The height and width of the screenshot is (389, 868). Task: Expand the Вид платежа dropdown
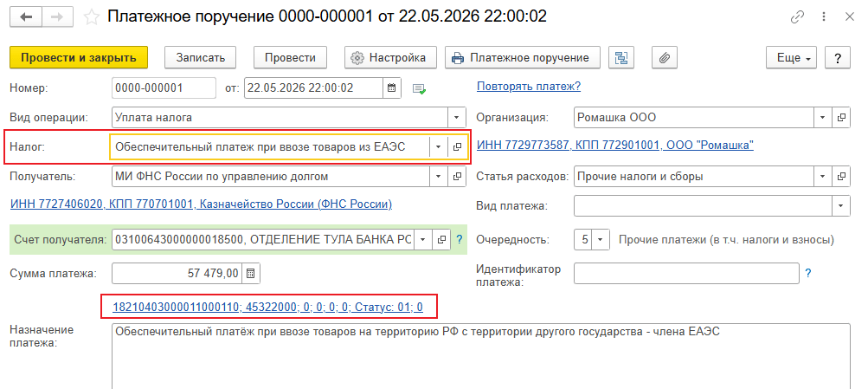tap(841, 206)
